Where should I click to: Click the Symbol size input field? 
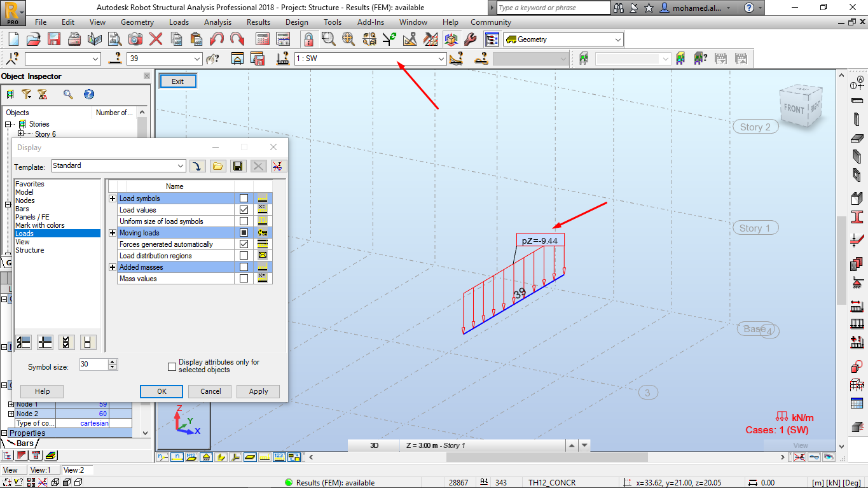(x=93, y=365)
